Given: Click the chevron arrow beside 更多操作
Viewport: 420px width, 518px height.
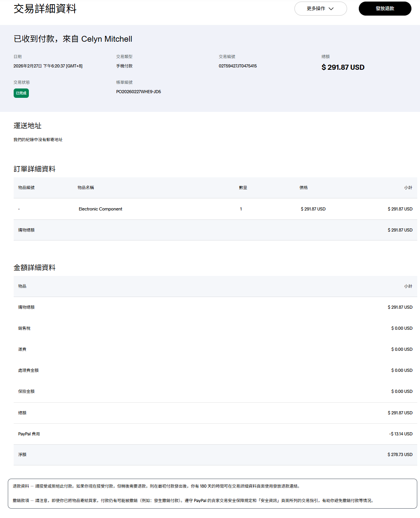Looking at the screenshot, I should [x=331, y=9].
